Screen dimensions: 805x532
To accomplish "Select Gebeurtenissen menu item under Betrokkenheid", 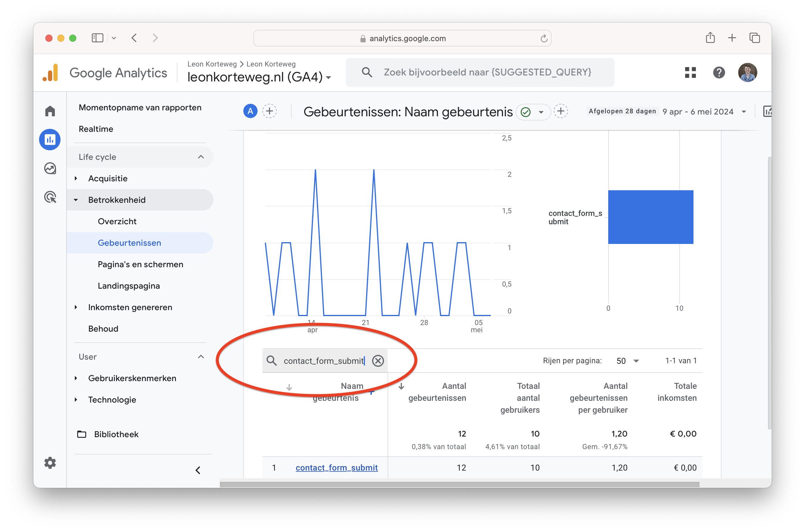I will pyautogui.click(x=129, y=242).
